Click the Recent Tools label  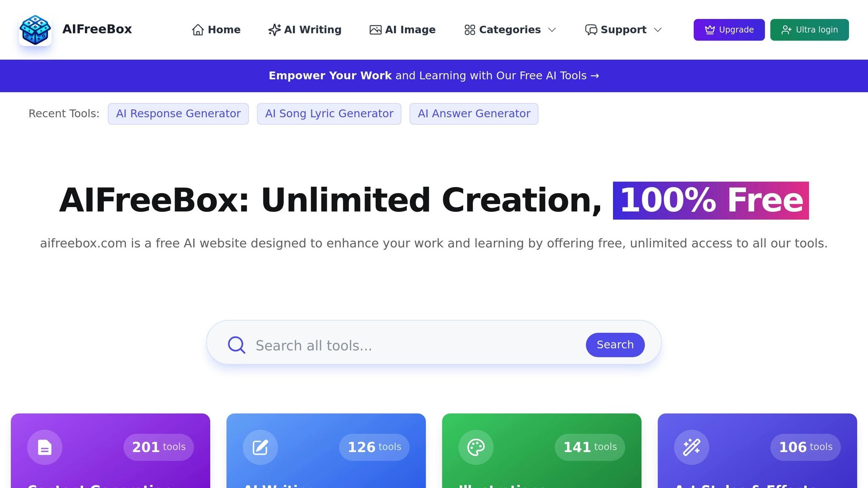point(64,114)
